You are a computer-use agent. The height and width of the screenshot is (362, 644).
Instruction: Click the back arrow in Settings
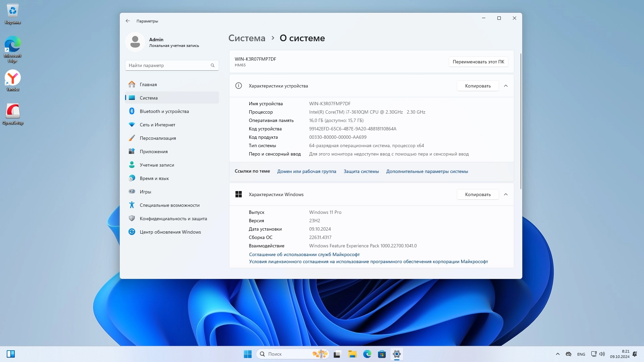tap(128, 21)
